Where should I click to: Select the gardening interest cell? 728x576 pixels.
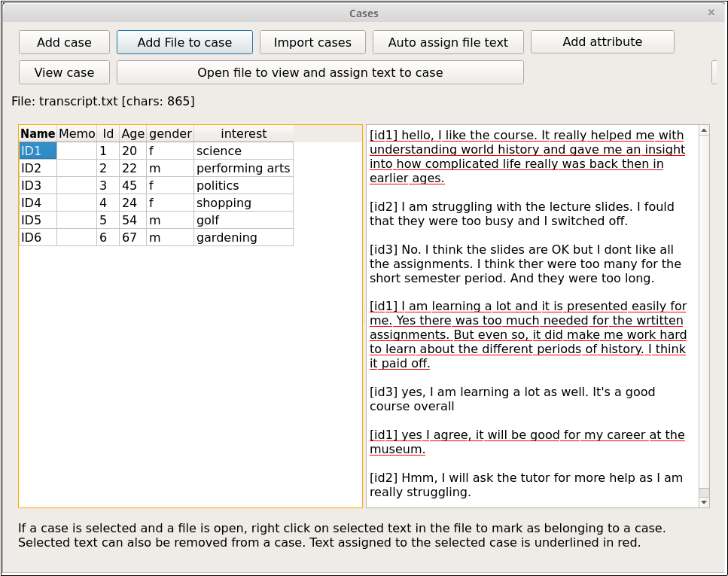(x=242, y=238)
